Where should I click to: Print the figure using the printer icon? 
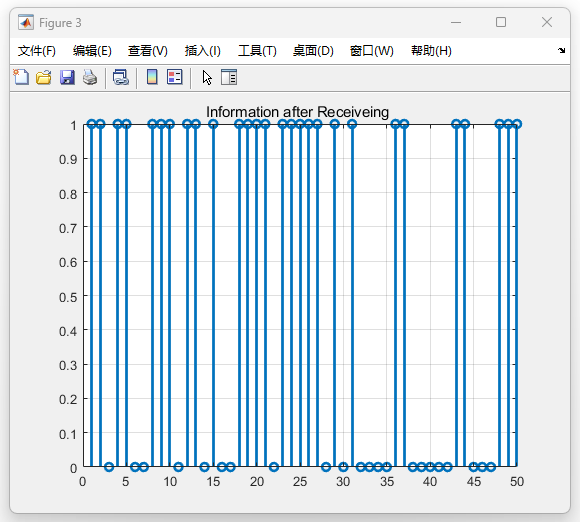[90, 78]
